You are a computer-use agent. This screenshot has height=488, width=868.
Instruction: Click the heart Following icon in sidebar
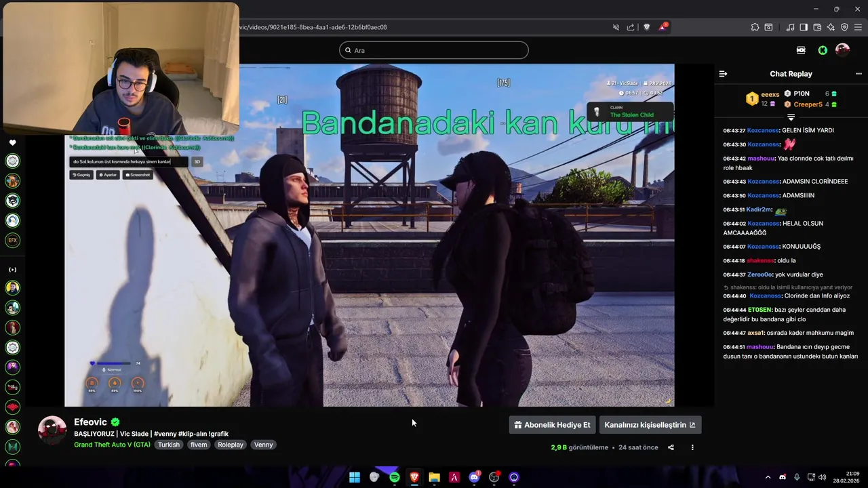pyautogui.click(x=12, y=142)
